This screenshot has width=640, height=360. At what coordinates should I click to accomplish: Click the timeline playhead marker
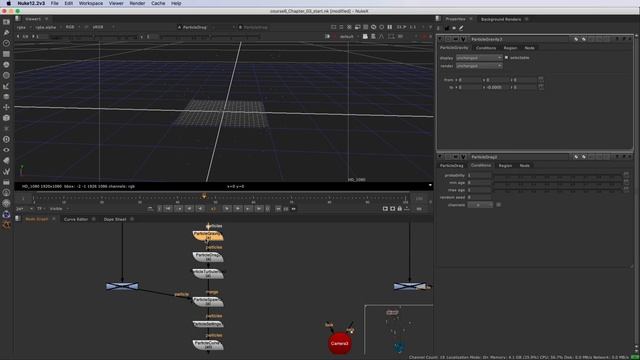(204, 197)
